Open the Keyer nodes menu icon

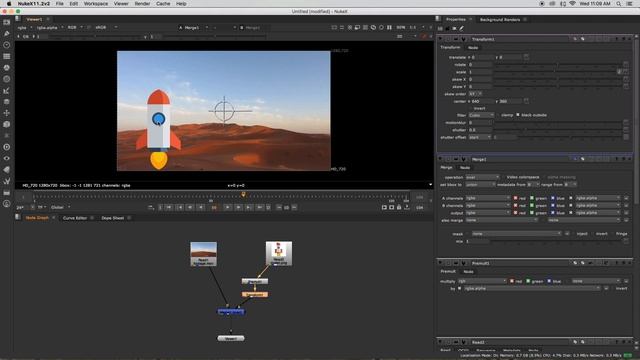point(7,91)
